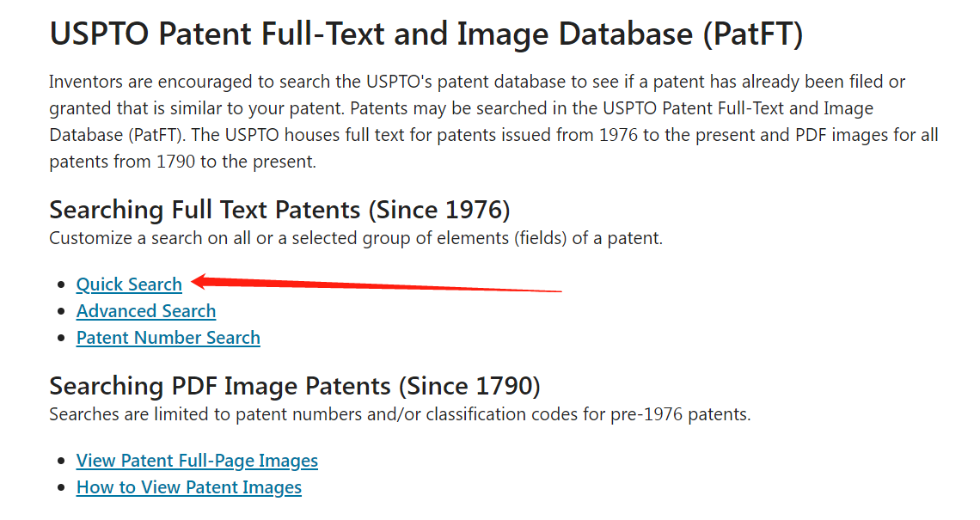Click the bullet beside View Patent Full-Page Images
980x520 pixels.
(60, 462)
